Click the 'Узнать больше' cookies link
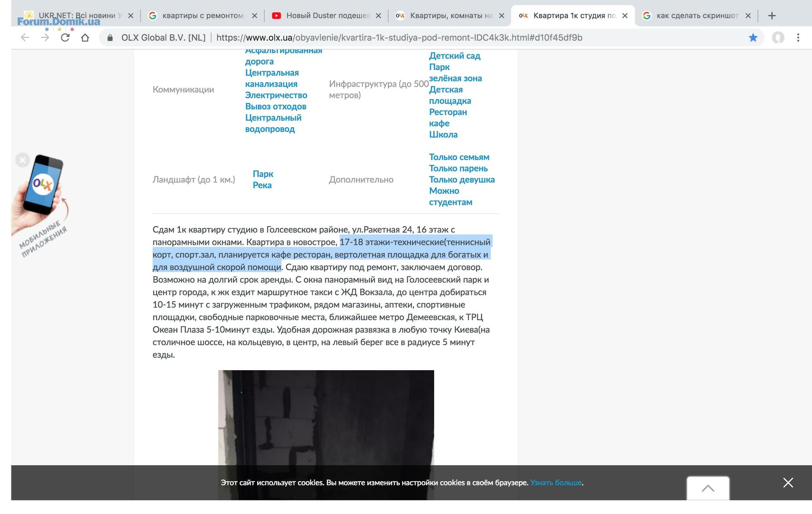The height and width of the screenshot is (514, 812). [x=556, y=483]
